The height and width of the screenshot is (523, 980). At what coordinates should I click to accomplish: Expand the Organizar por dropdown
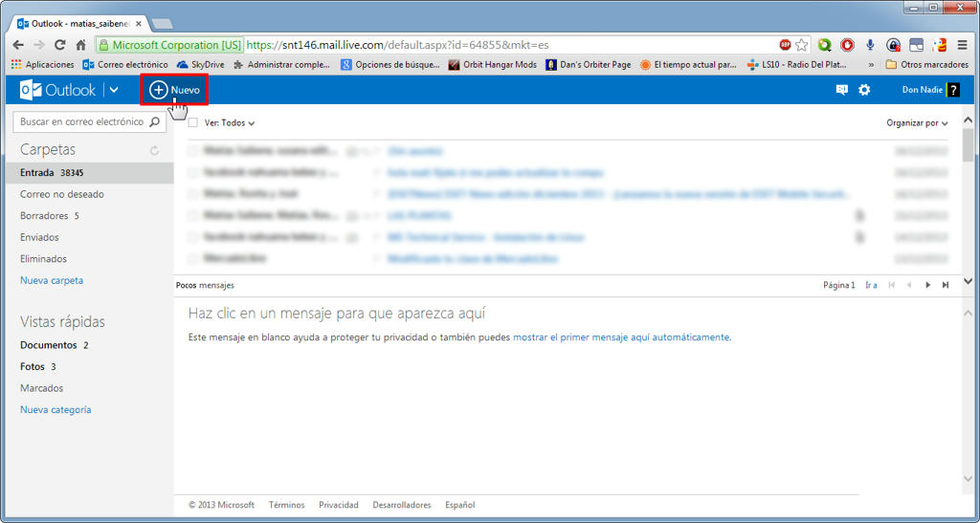917,123
